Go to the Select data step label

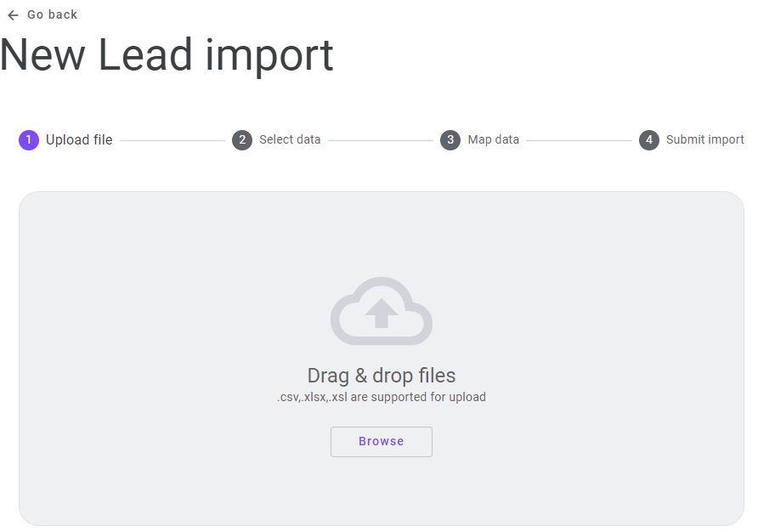click(290, 139)
